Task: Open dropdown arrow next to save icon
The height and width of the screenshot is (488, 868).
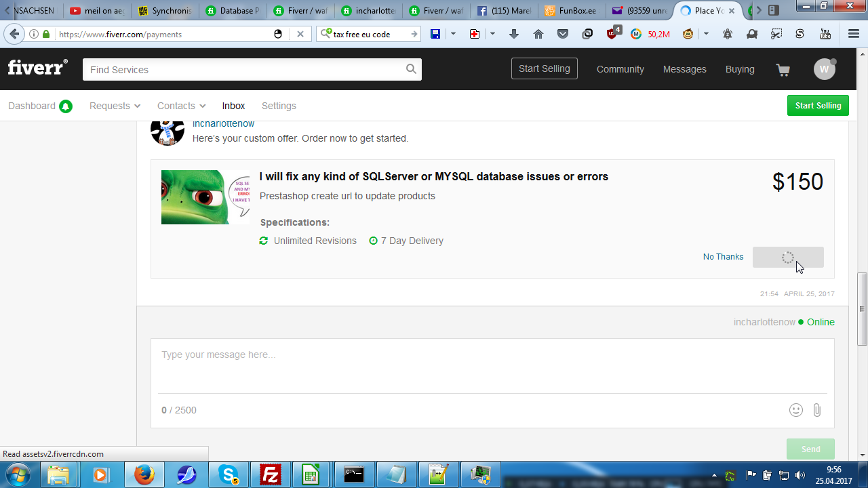Action: click(453, 34)
